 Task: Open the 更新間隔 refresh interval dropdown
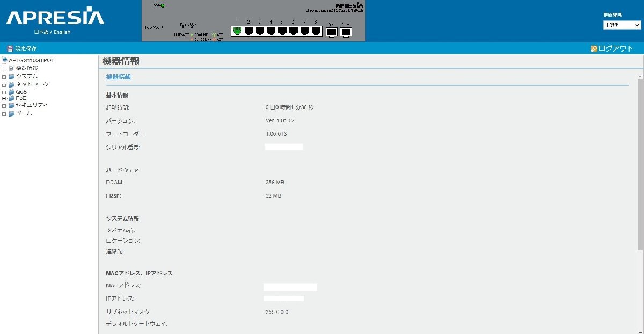click(x=622, y=25)
